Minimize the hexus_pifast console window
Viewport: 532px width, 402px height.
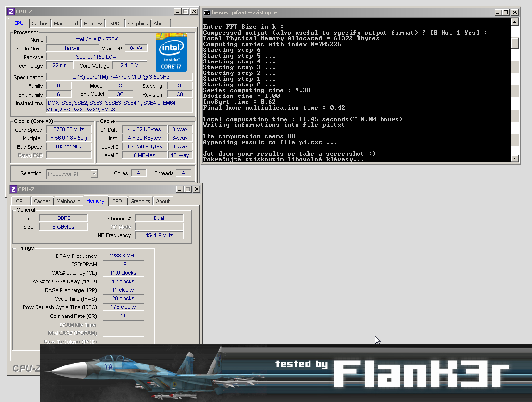[x=498, y=12]
